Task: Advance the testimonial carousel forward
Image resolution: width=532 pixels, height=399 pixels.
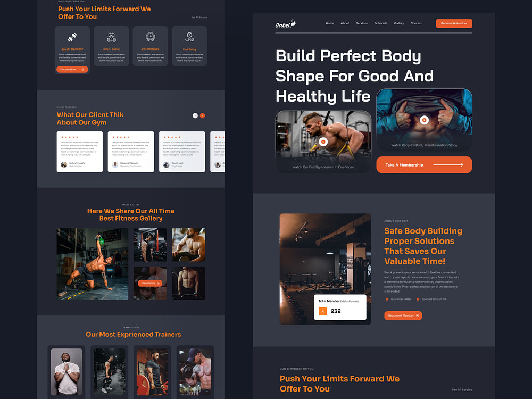Action: click(x=202, y=115)
